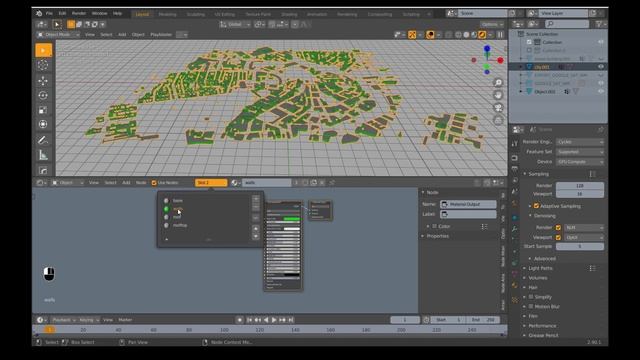The width and height of the screenshot is (640, 360).
Task: Open the outliner filter funnel icon
Action: (599, 24)
